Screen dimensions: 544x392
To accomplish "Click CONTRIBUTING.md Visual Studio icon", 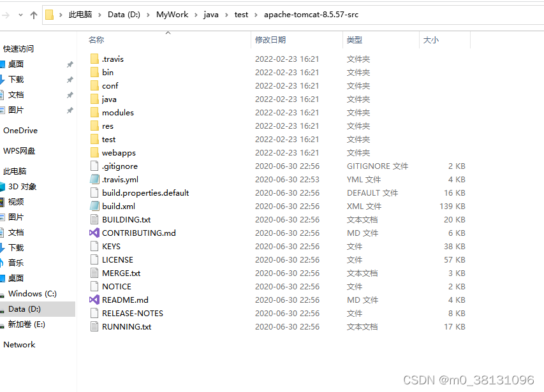I will point(94,233).
